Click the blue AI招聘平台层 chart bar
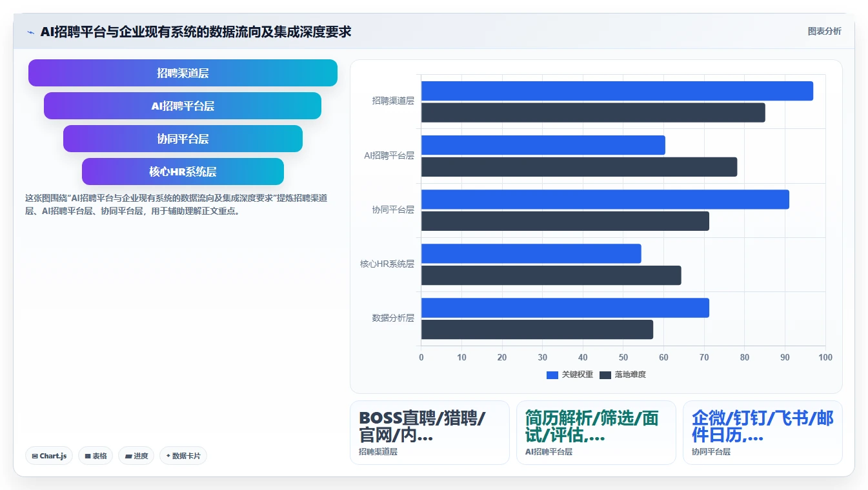The image size is (868, 490). click(543, 145)
